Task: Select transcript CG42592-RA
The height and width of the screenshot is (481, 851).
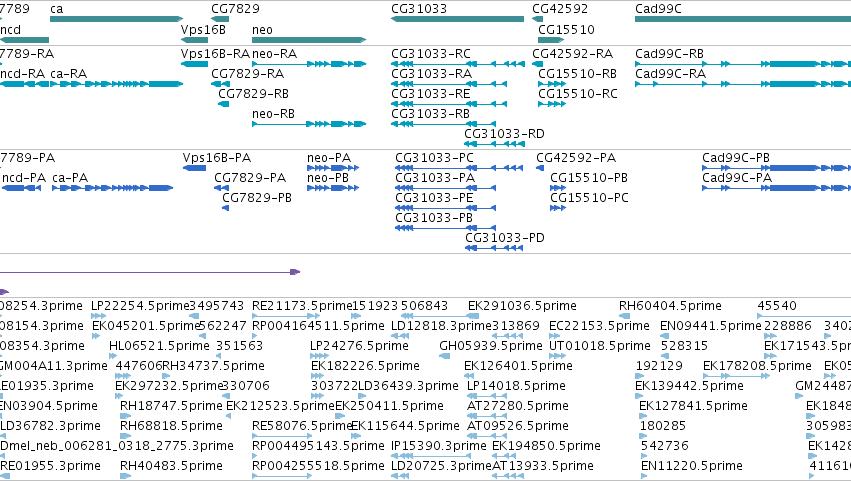Action: point(537,64)
